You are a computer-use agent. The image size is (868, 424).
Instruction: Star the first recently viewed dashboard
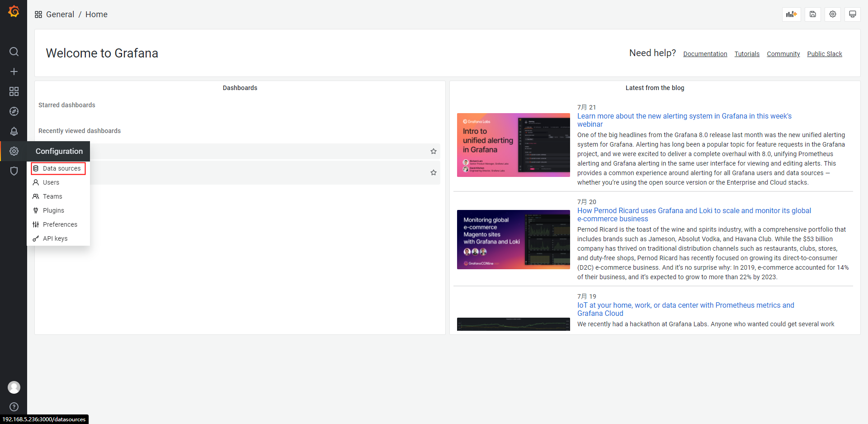tap(434, 151)
